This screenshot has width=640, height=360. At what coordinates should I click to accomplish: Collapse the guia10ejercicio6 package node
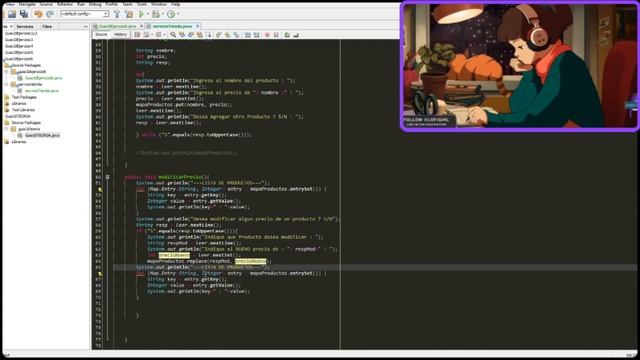click(x=7, y=71)
